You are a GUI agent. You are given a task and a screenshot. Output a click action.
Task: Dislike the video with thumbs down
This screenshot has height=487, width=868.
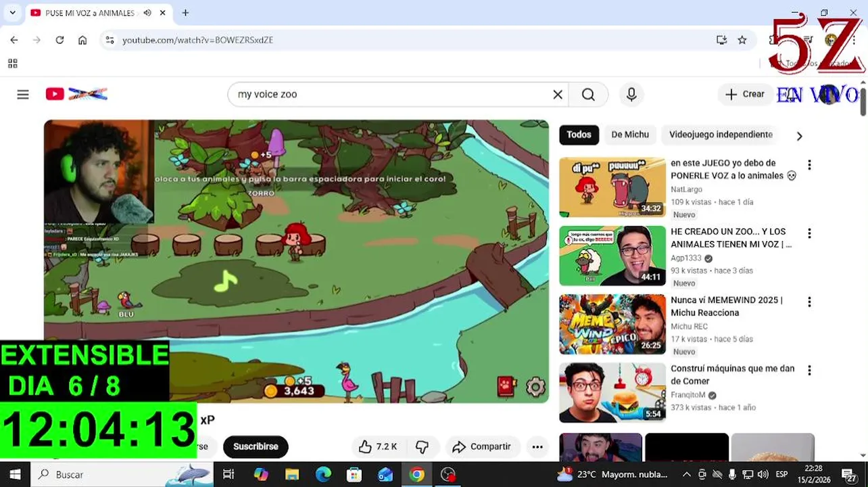pyautogui.click(x=423, y=447)
